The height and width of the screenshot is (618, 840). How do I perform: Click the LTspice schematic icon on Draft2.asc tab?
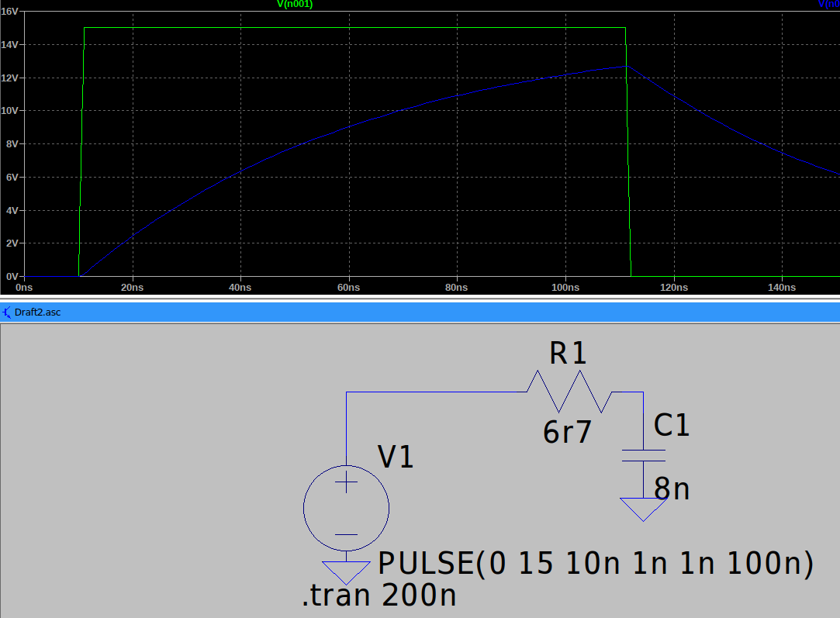8,312
